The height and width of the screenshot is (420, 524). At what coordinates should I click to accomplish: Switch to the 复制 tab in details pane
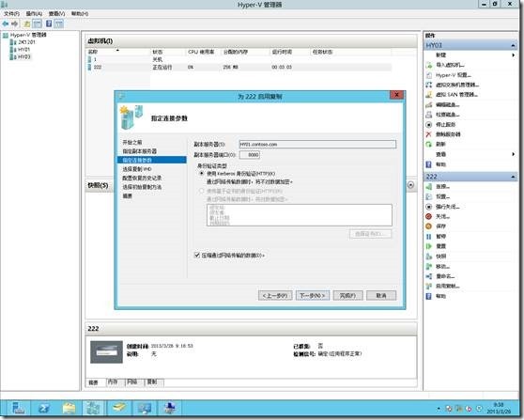pyautogui.click(x=153, y=381)
